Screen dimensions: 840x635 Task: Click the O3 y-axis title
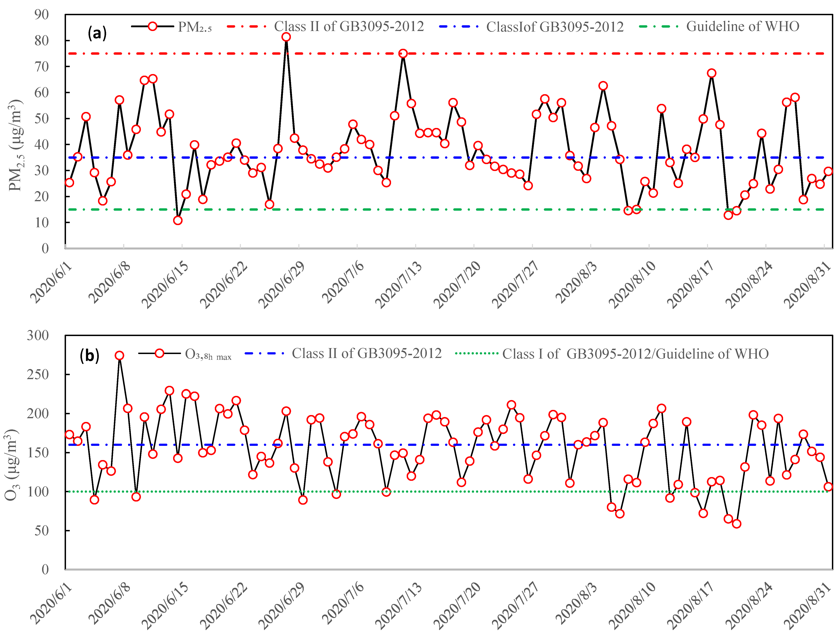click(11, 465)
